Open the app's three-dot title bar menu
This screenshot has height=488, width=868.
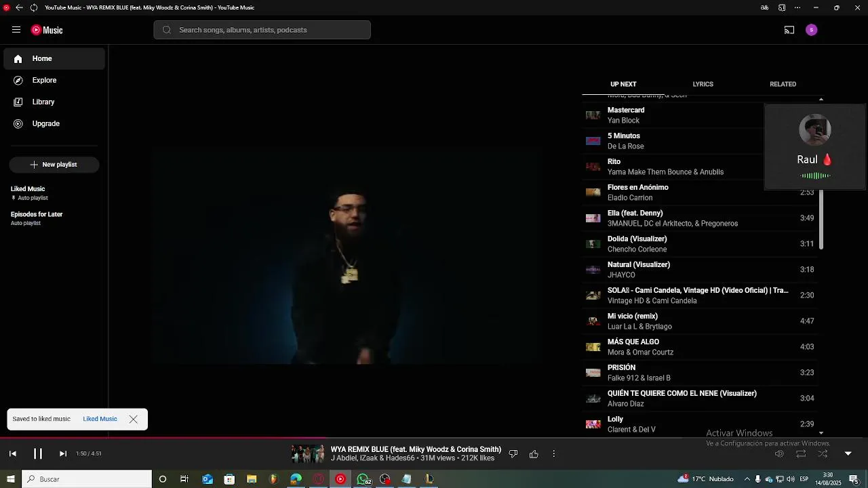(x=797, y=7)
